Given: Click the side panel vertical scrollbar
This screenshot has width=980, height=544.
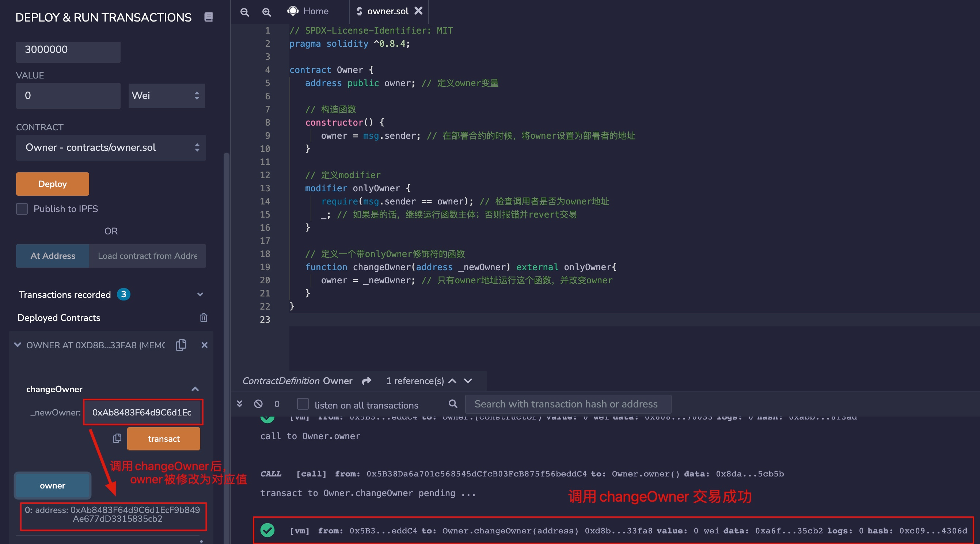Looking at the screenshot, I should 226,348.
